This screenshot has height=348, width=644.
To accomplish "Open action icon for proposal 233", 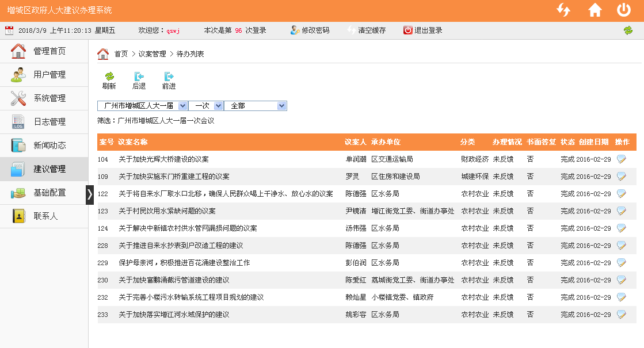I will pos(622,314).
